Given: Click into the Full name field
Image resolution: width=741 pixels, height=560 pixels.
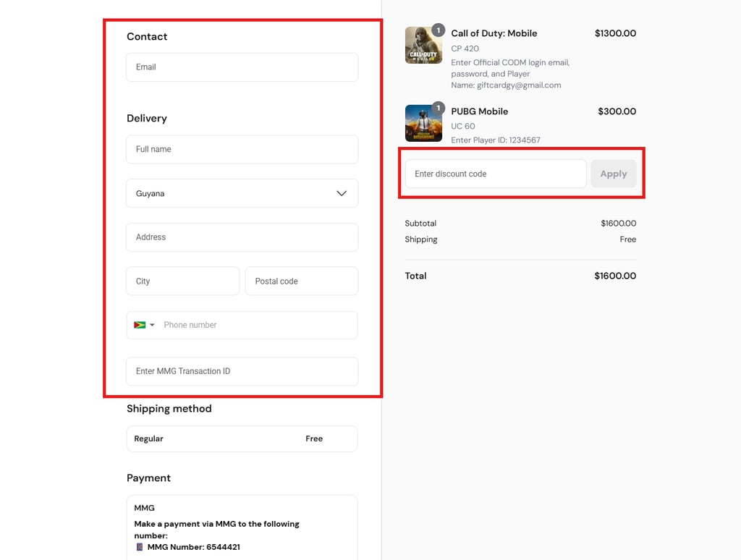Looking at the screenshot, I should coord(242,150).
